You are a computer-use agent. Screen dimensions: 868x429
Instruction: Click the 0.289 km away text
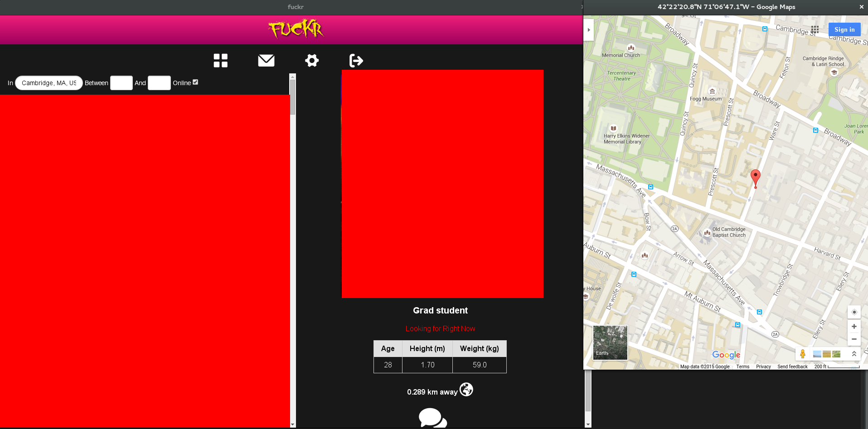tap(432, 392)
